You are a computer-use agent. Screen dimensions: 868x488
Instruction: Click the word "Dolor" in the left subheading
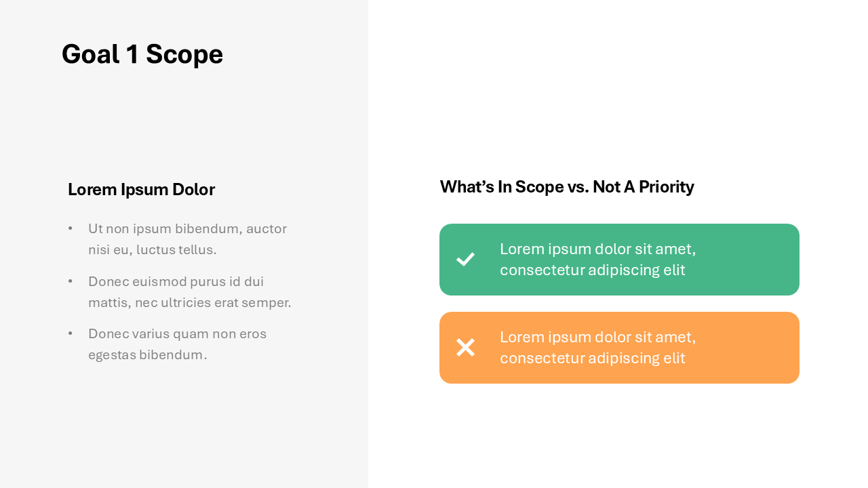193,190
